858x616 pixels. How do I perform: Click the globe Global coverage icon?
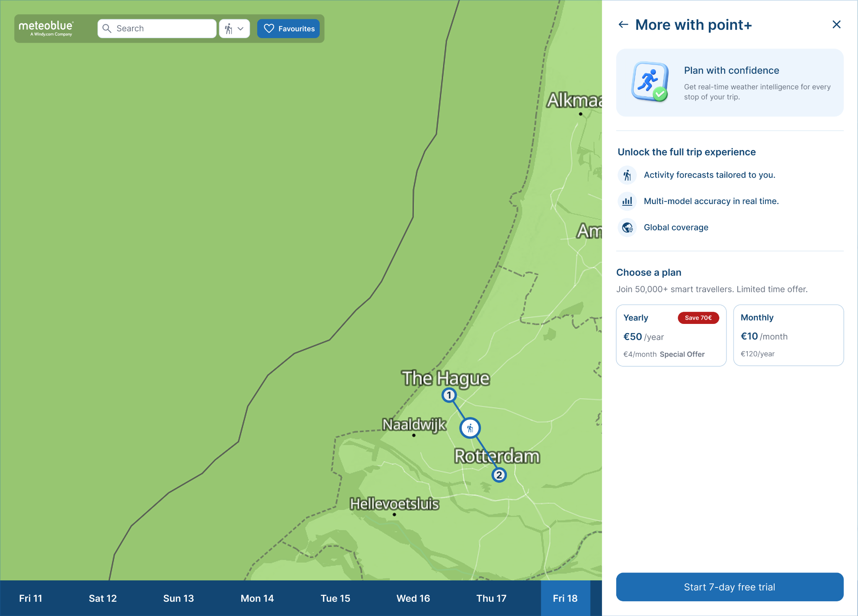pos(627,228)
